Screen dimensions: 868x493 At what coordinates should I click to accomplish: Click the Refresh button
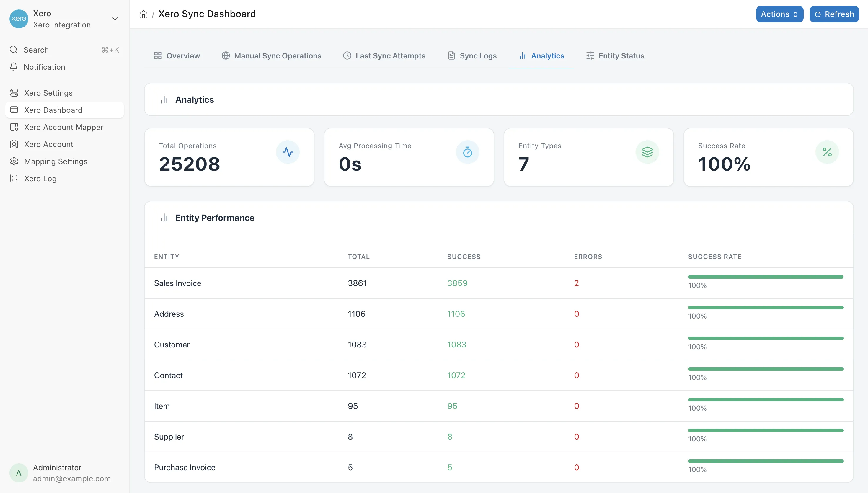coord(834,14)
